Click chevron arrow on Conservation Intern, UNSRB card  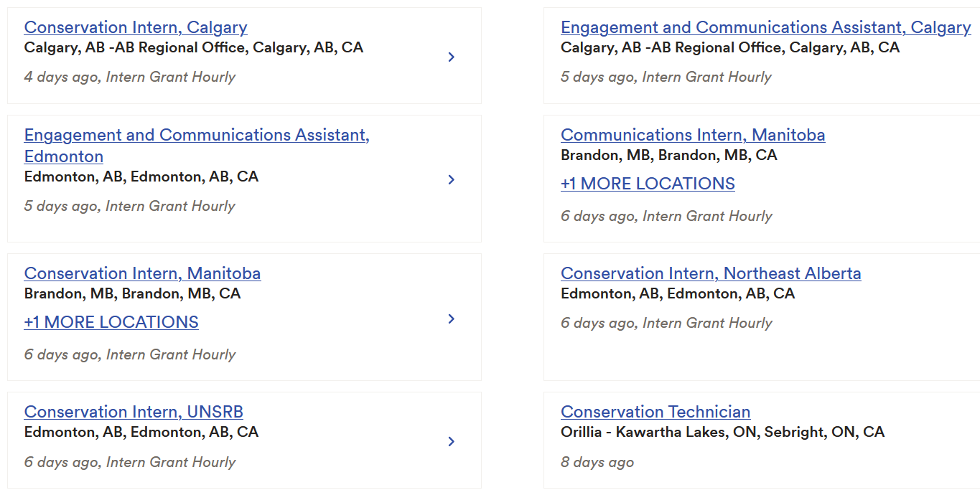[451, 441]
